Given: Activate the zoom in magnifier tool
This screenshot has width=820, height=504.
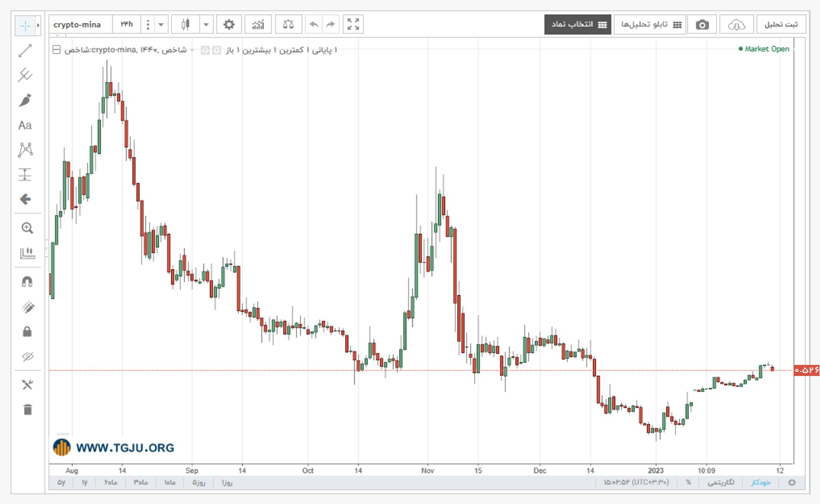Looking at the screenshot, I should [27, 228].
